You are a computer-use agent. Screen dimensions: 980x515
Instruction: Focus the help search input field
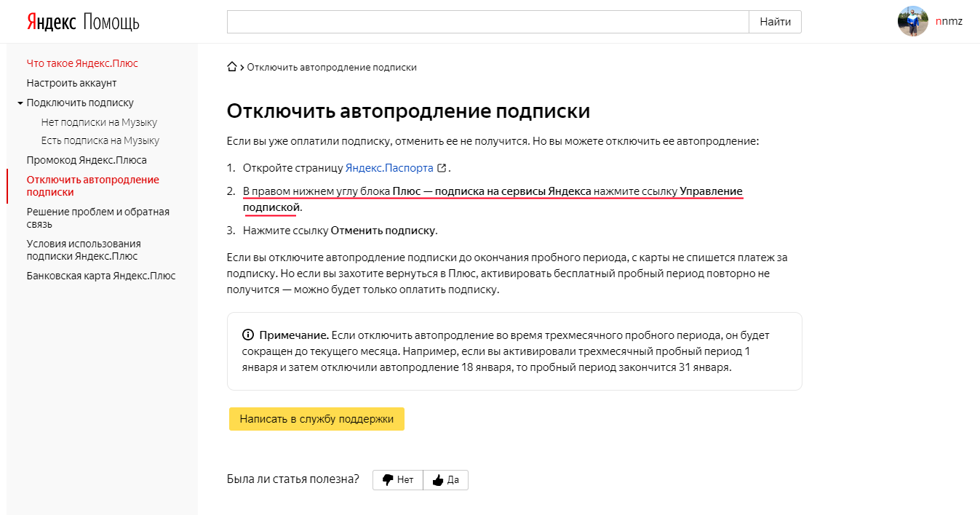(x=488, y=22)
